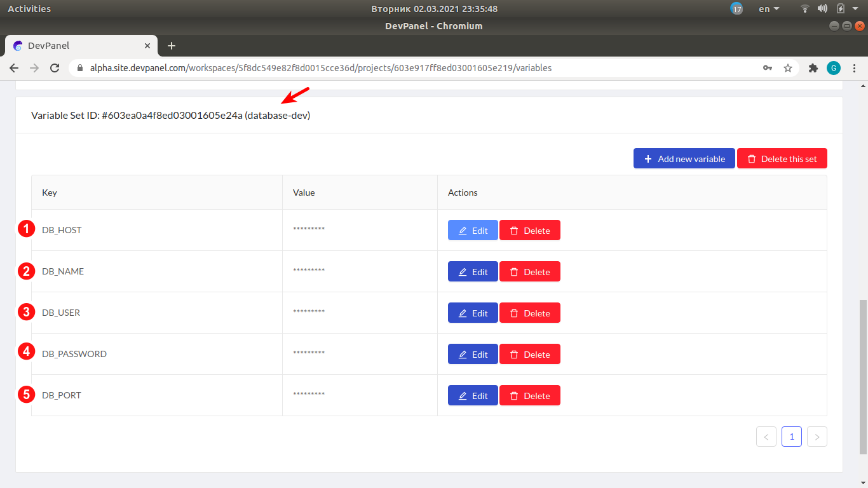
Task: Reload the current page
Action: [x=55, y=68]
